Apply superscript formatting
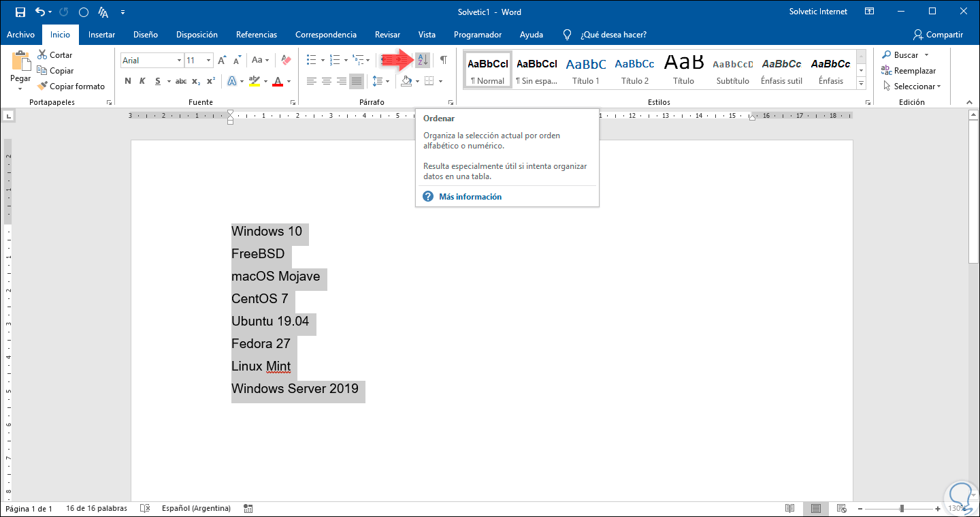Image resolution: width=980 pixels, height=517 pixels. pos(211,81)
